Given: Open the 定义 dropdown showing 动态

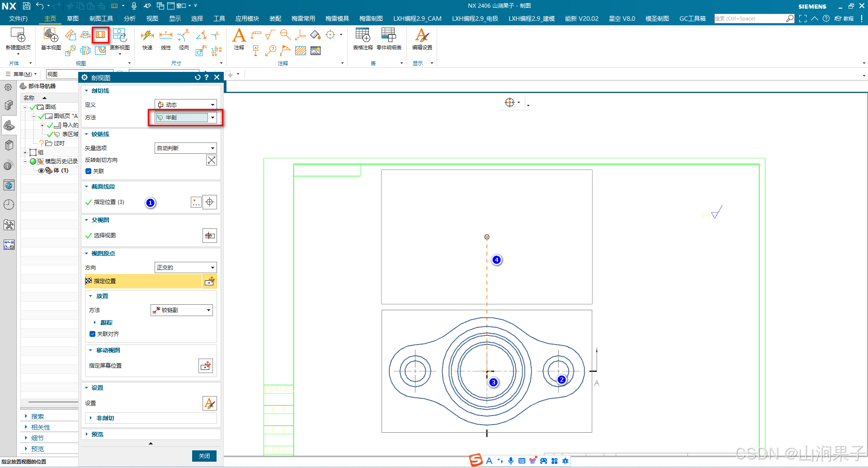Looking at the screenshot, I should pyautogui.click(x=186, y=104).
